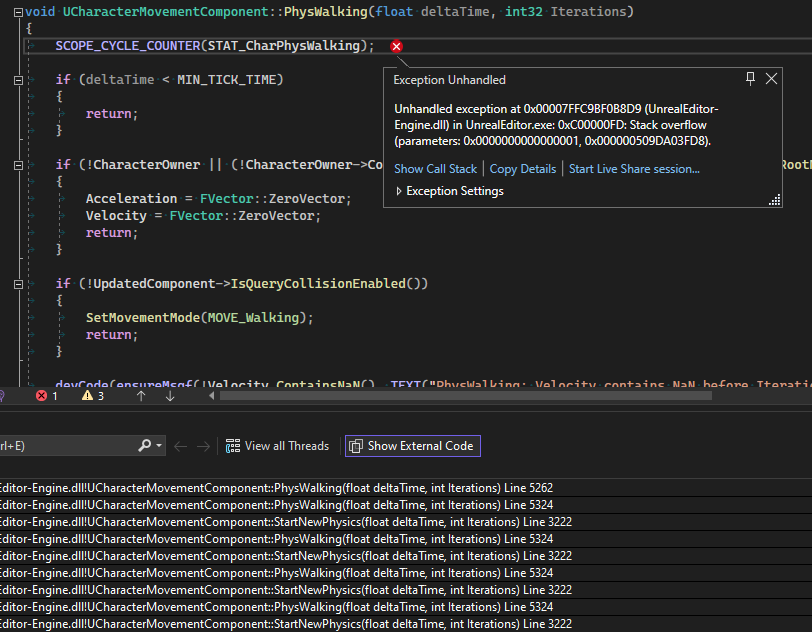Click the red error count indicator
This screenshot has width=812, height=632.
[x=47, y=396]
